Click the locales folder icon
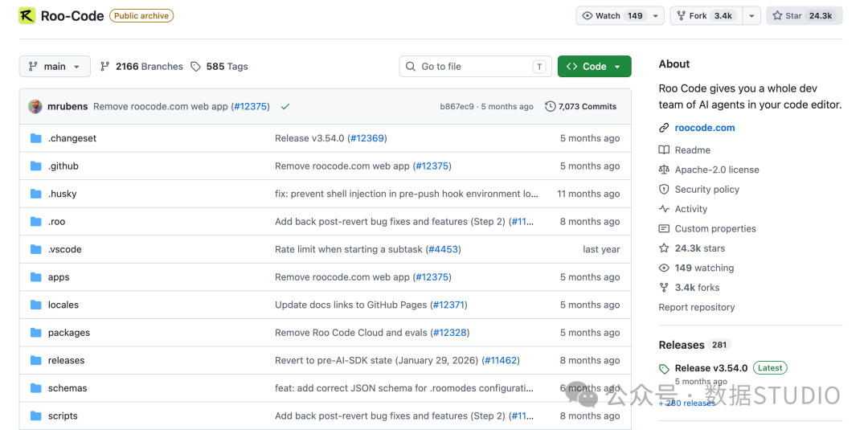This screenshot has height=430, width=868. [36, 305]
